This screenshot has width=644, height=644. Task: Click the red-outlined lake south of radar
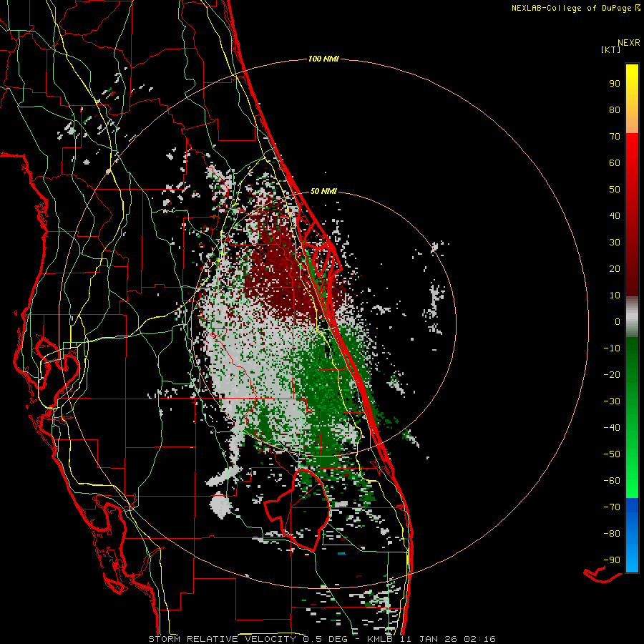pyautogui.click(x=298, y=509)
